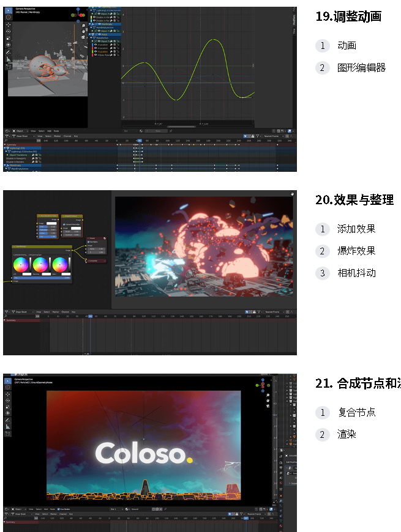This screenshot has height=532, width=401.
Task: Open Add menu in lesson 21 node header
Action: click(x=46, y=509)
